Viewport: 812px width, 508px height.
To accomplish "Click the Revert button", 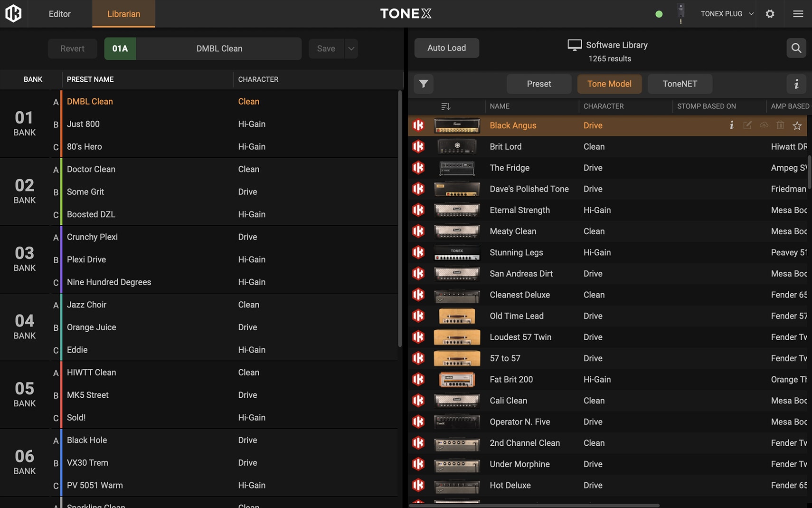I will [x=72, y=48].
